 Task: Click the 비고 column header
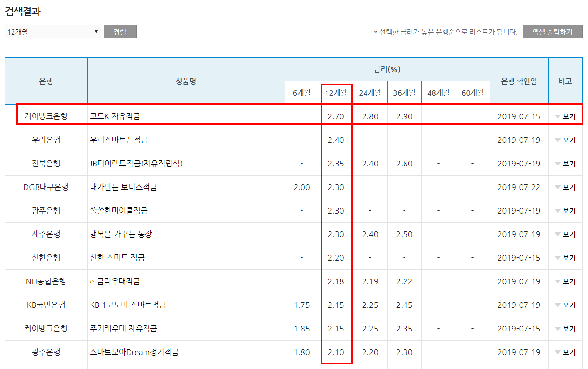pyautogui.click(x=565, y=81)
